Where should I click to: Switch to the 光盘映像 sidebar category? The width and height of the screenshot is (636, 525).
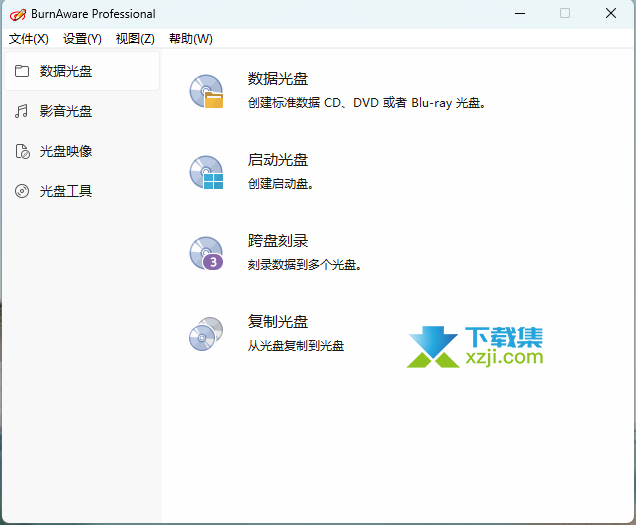pos(82,151)
